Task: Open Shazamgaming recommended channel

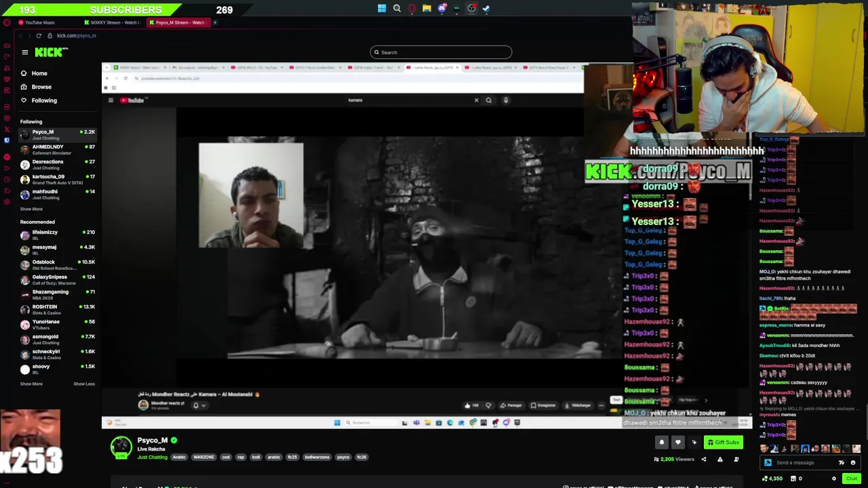Action: (x=58, y=294)
